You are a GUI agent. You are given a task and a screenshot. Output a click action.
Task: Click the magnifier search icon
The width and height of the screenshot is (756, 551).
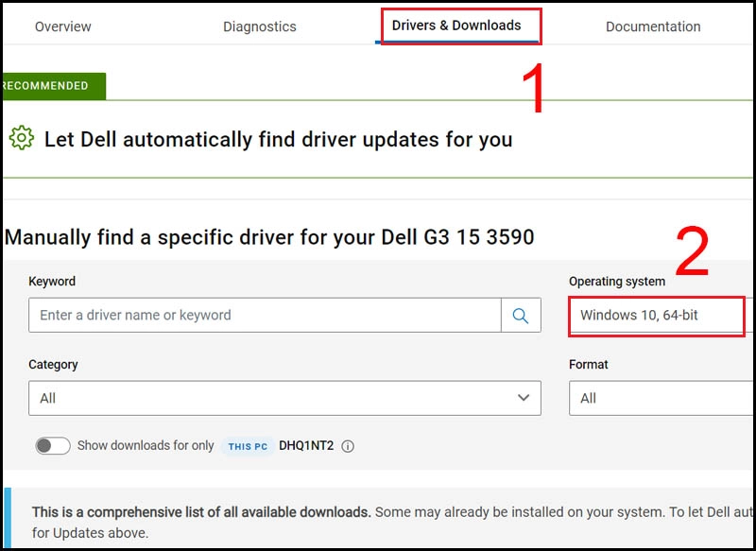[x=521, y=316]
